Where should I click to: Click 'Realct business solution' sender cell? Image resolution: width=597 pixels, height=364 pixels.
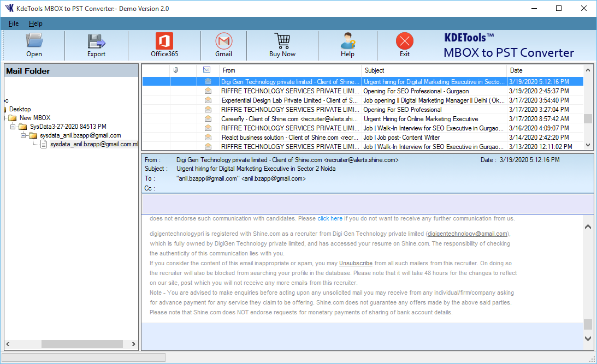(289, 138)
